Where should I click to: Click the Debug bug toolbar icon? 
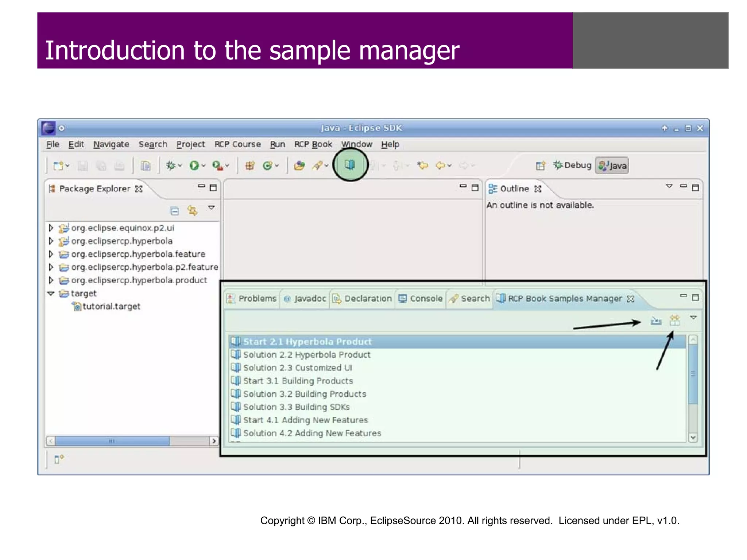(x=170, y=166)
